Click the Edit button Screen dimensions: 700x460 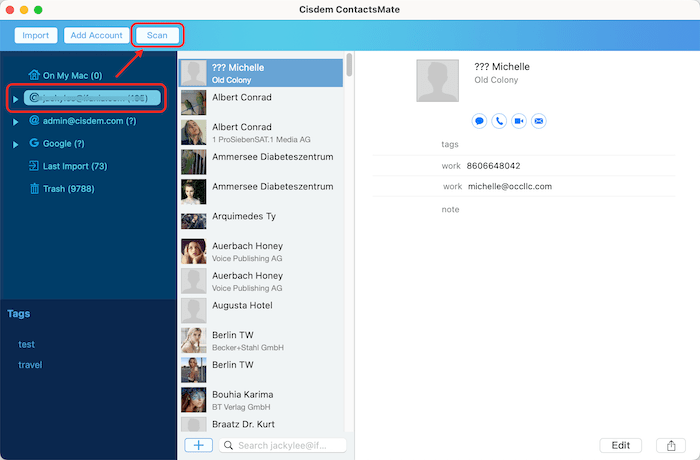pos(620,445)
